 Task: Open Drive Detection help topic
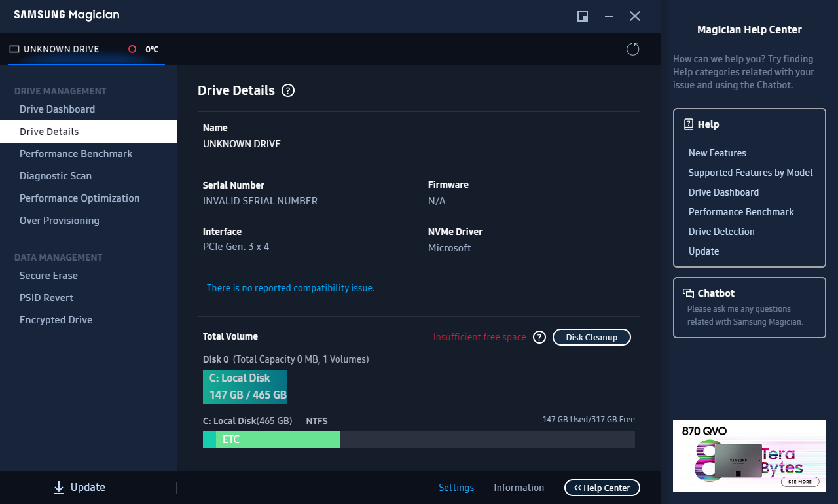tap(721, 232)
